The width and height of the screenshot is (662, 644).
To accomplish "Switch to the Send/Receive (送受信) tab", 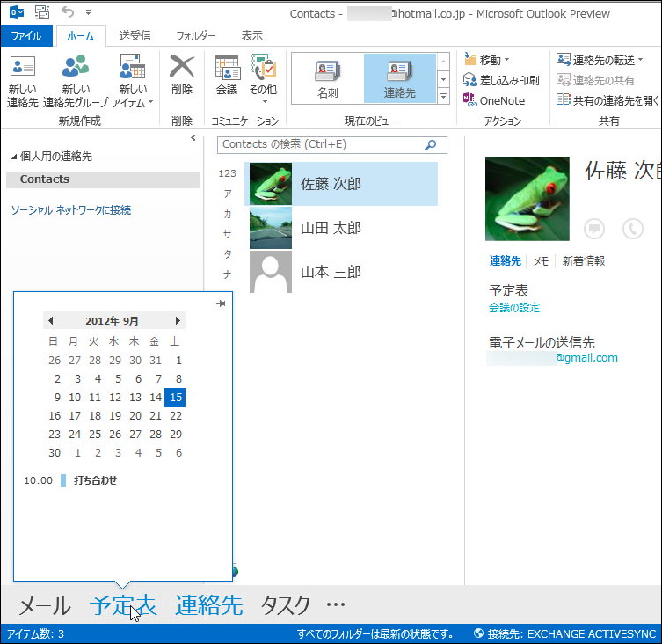I will (x=135, y=35).
